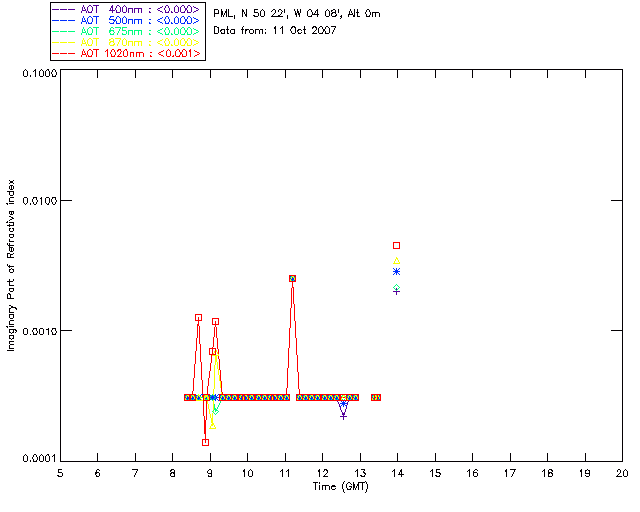Select the isolated green diamond marker at 14 GMT
Viewport: 640px width, 512px height.
click(396, 287)
